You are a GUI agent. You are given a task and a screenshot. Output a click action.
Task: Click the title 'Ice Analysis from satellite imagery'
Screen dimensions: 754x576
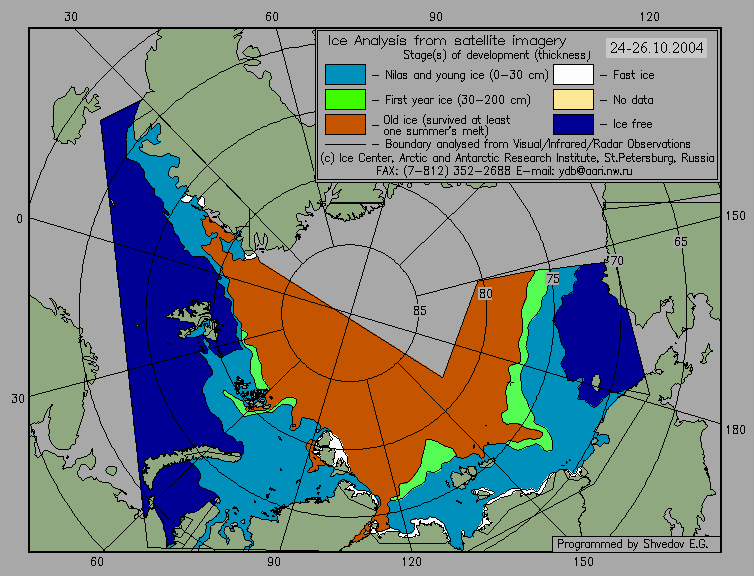(x=447, y=41)
